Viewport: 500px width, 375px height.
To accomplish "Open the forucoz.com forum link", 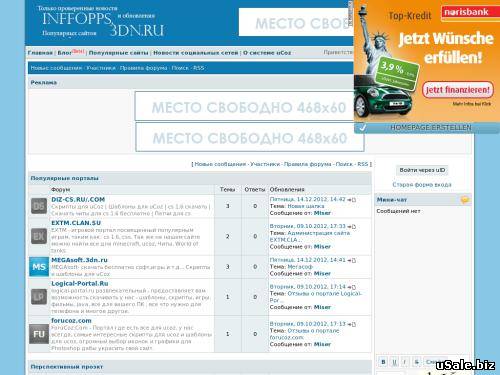I will [71, 321].
